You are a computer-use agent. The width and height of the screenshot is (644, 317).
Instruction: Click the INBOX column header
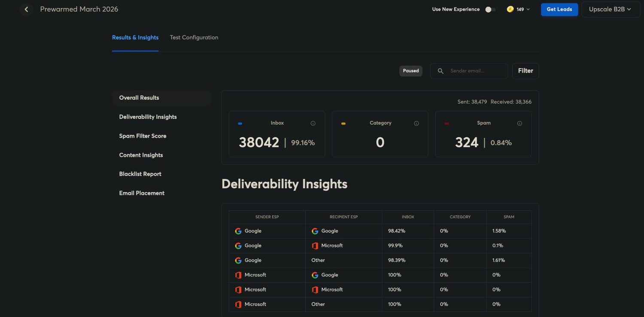tap(408, 217)
